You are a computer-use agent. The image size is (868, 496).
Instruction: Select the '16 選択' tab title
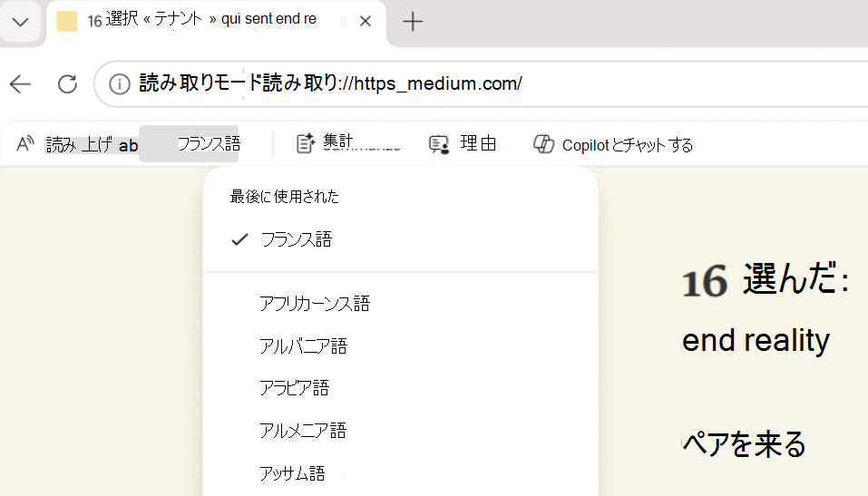tap(201, 19)
